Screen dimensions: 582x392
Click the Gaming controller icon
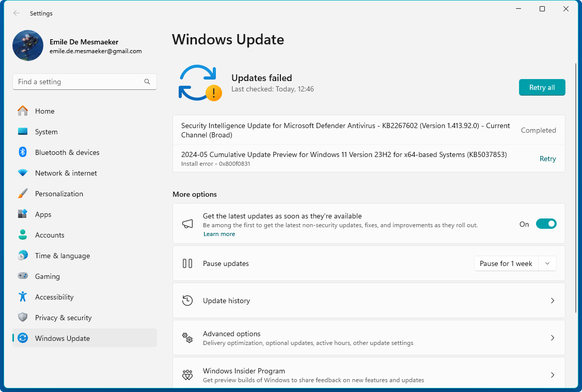[x=23, y=276]
